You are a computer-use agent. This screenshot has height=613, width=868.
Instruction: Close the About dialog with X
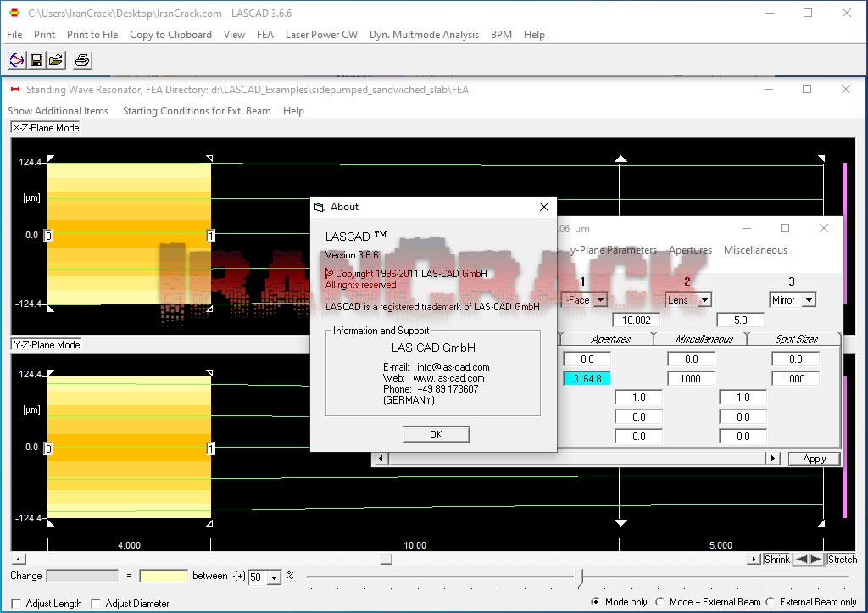[544, 207]
